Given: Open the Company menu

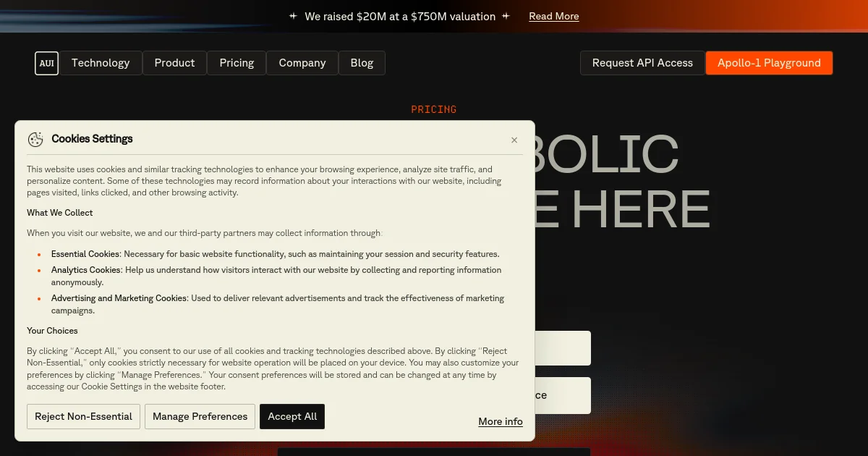Looking at the screenshot, I should (x=302, y=63).
